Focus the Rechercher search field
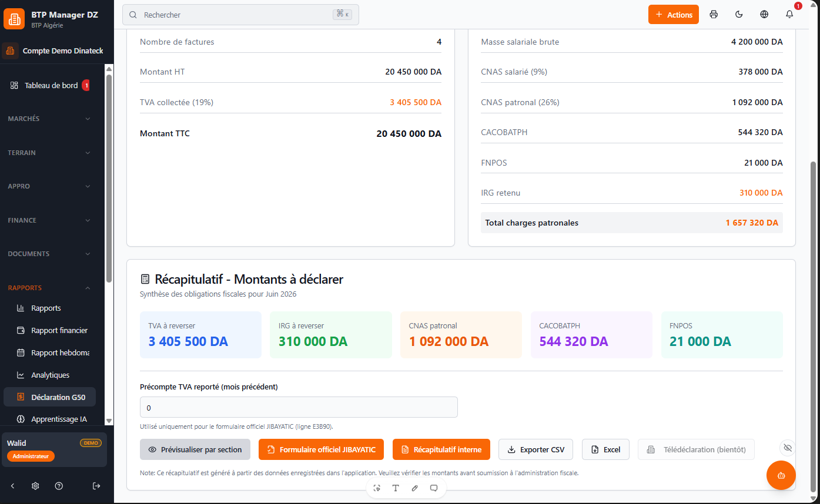Image resolution: width=820 pixels, height=504 pixels. [x=240, y=15]
